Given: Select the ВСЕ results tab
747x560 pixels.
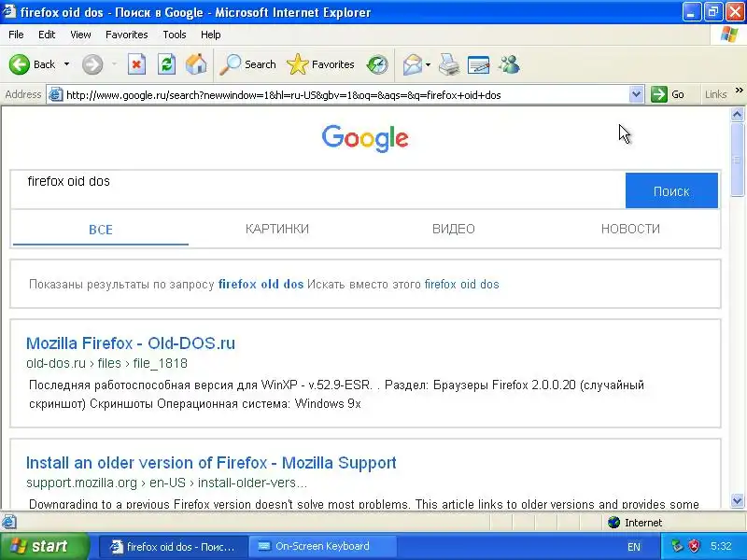Looking at the screenshot, I should 101,230.
